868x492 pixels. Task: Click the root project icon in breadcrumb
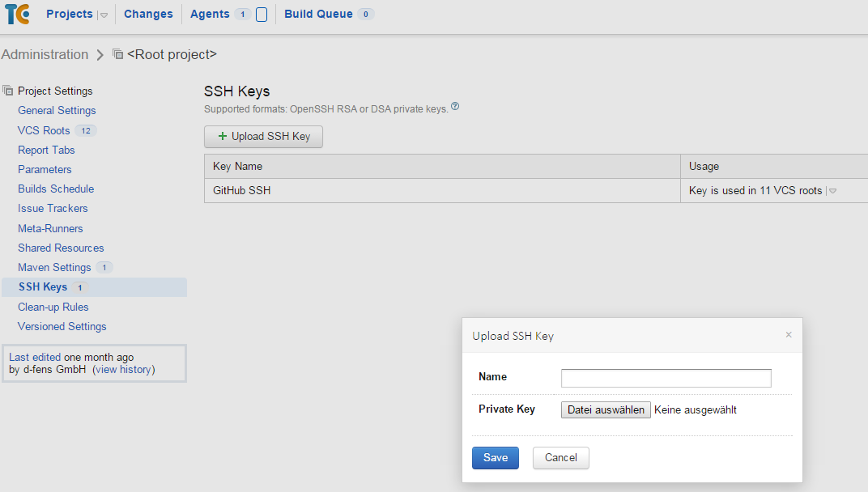118,54
